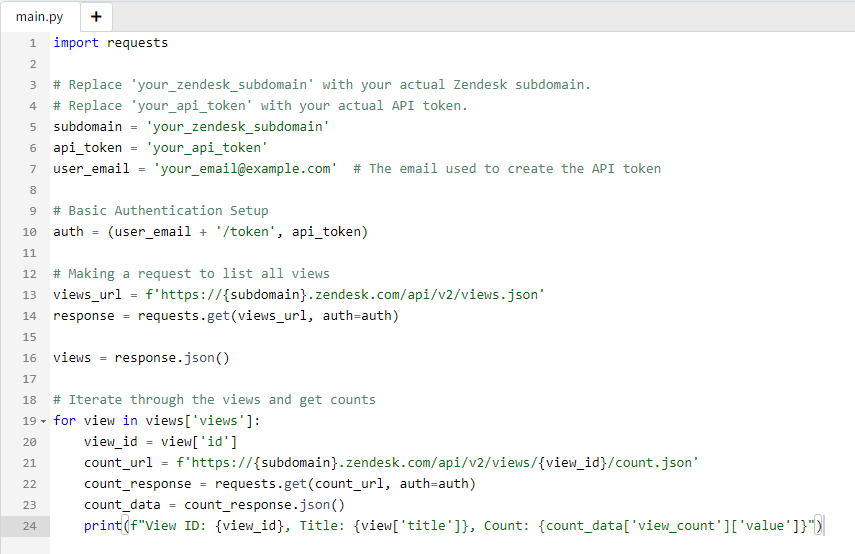Click the 'count_data' variable name on line 23

[x=122, y=505]
